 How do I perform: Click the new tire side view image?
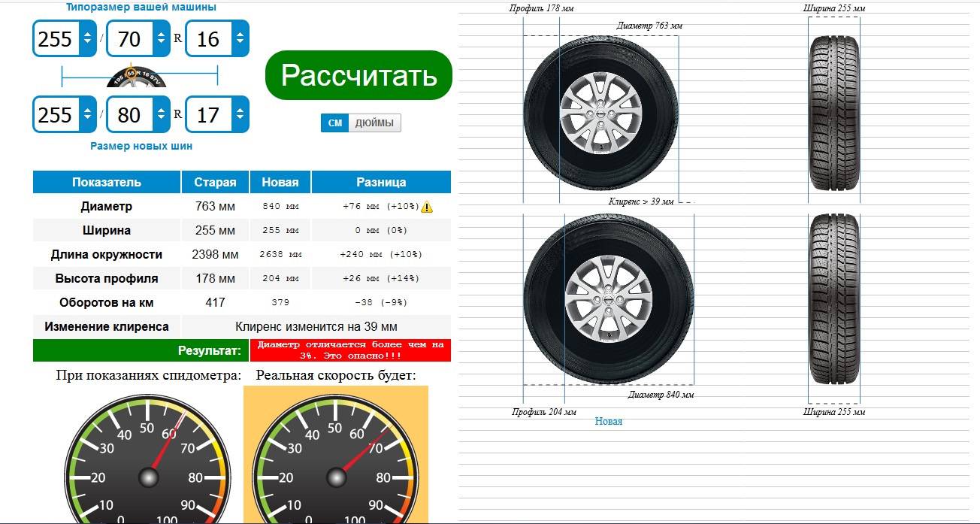coord(609,300)
